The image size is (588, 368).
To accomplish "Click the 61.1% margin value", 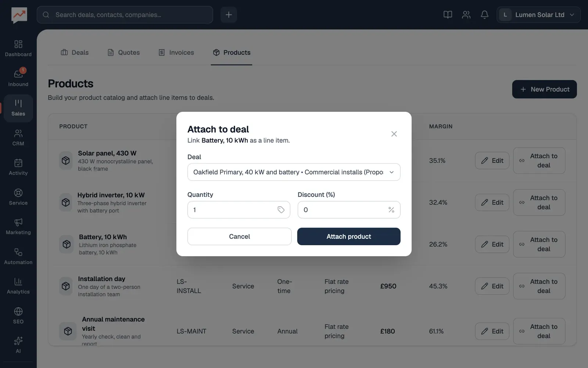I will pos(436,331).
